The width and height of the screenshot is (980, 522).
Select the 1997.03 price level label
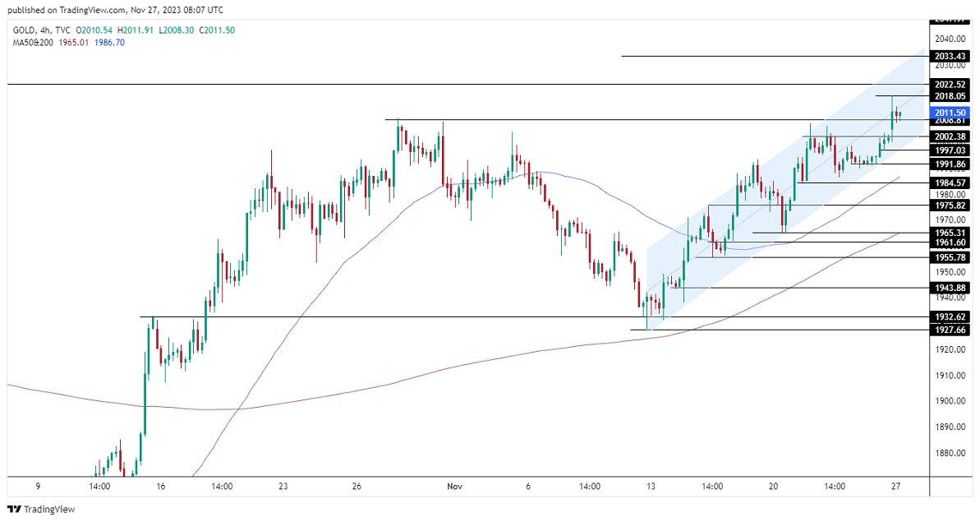click(x=950, y=150)
